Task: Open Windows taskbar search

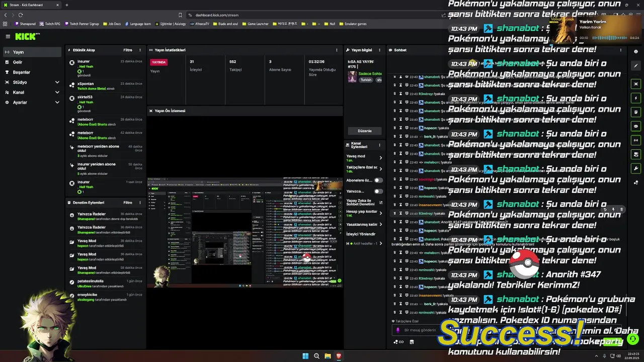Action: 316,356
